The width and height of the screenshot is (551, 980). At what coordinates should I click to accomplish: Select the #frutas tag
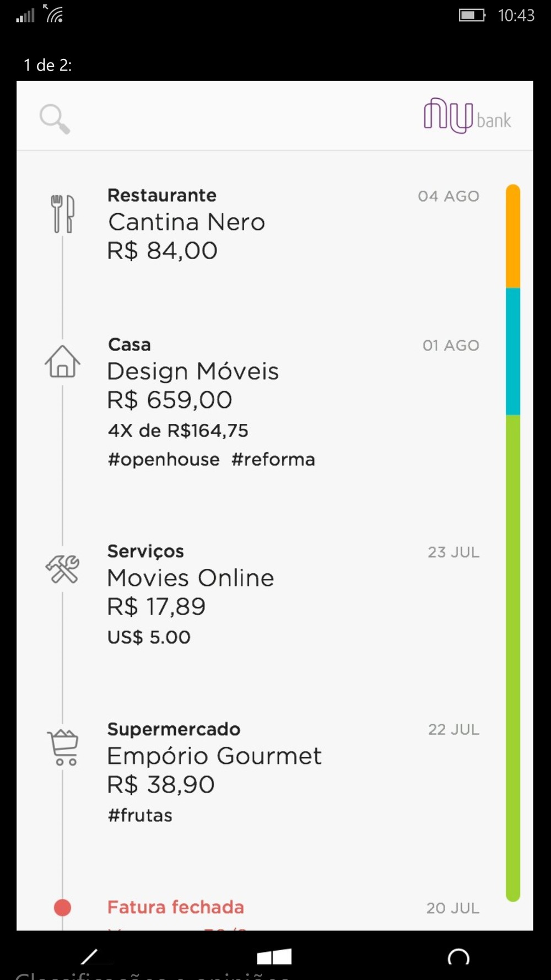click(140, 815)
